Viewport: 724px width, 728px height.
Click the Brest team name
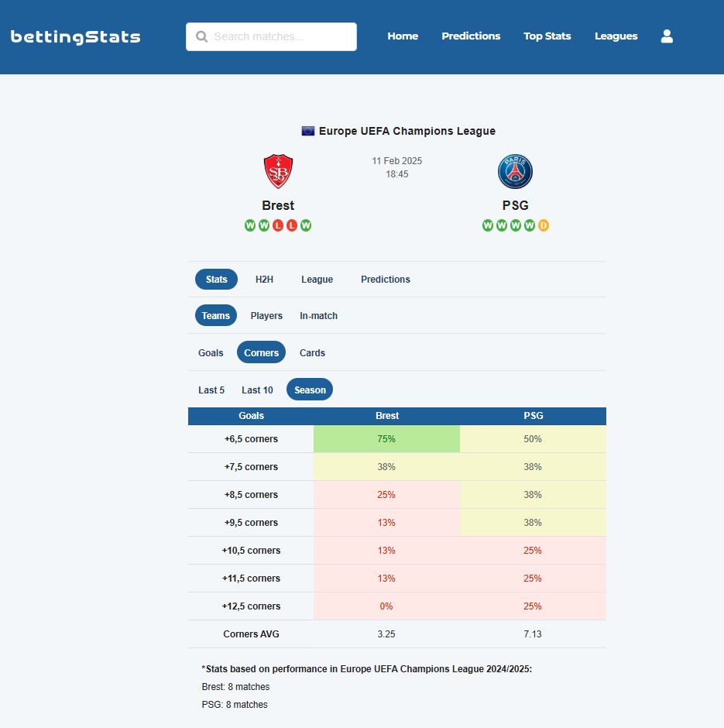tap(278, 205)
